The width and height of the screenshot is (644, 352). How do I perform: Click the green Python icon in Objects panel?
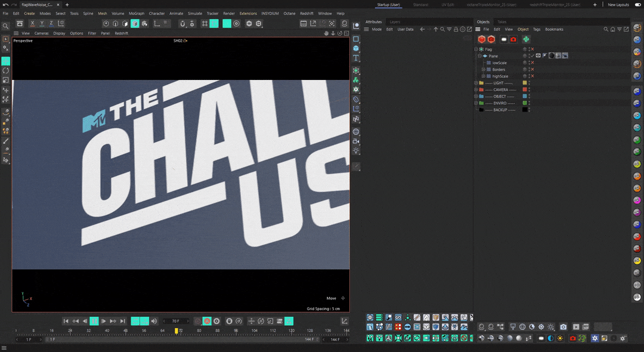(526, 39)
